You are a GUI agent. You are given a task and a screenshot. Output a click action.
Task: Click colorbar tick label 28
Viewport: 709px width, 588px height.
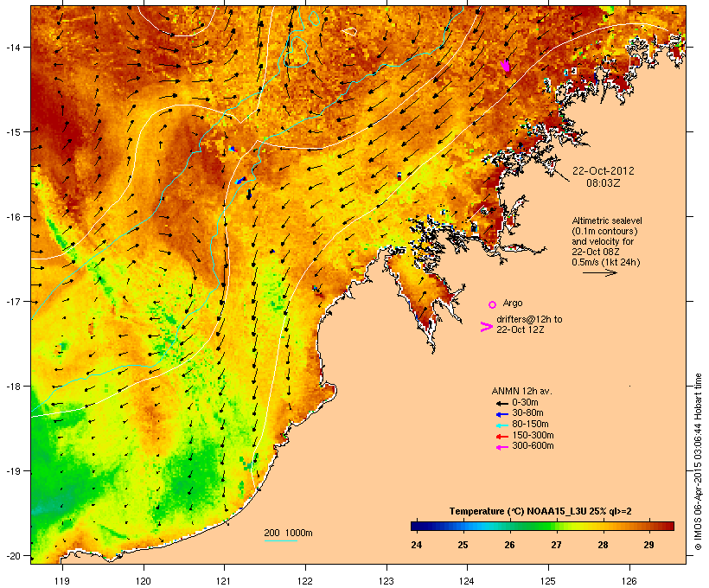(x=603, y=545)
